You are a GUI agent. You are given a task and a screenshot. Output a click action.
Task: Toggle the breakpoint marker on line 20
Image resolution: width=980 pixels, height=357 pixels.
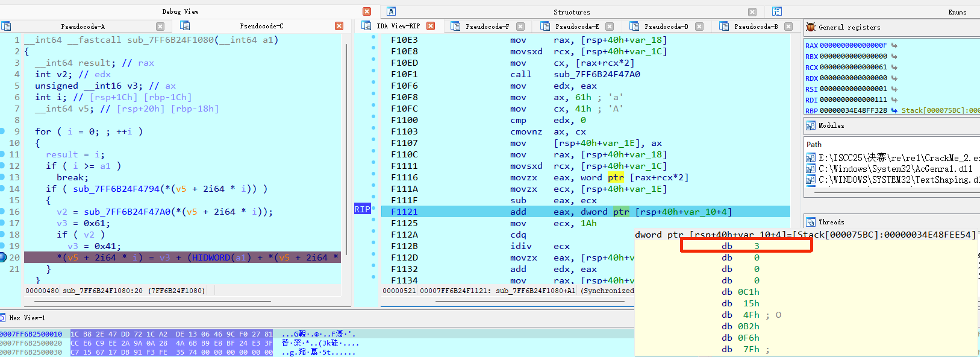tap(3, 257)
